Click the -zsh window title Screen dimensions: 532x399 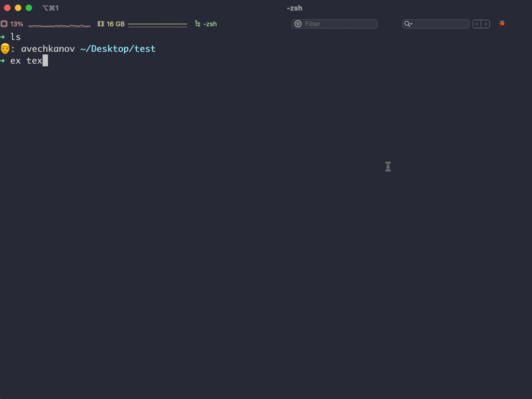pyautogui.click(x=294, y=8)
